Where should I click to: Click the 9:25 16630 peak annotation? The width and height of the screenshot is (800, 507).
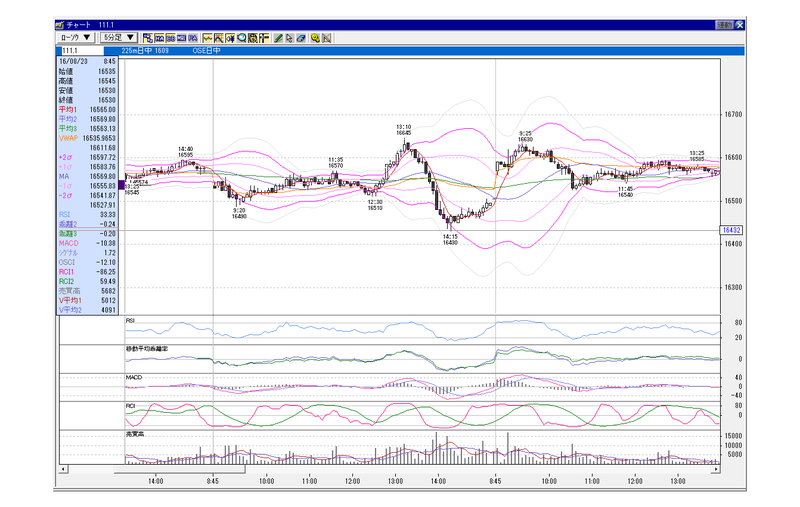[x=525, y=136]
